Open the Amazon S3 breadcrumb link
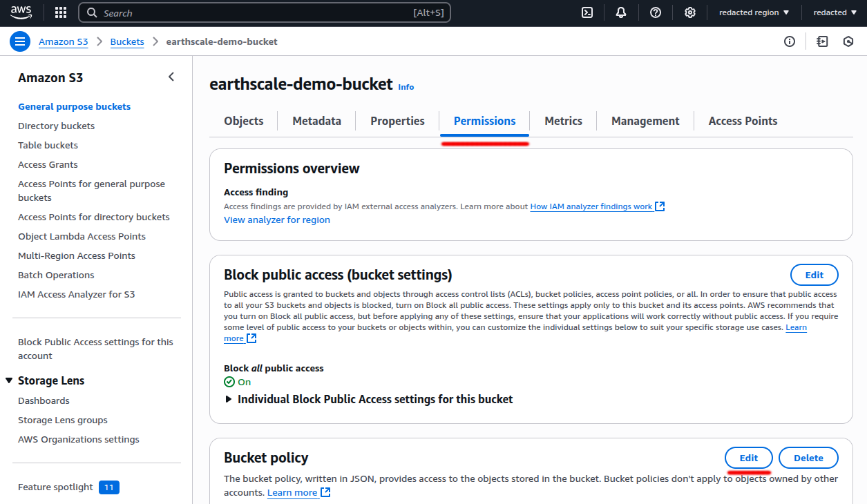Viewport: 867px width, 504px height. [64, 41]
